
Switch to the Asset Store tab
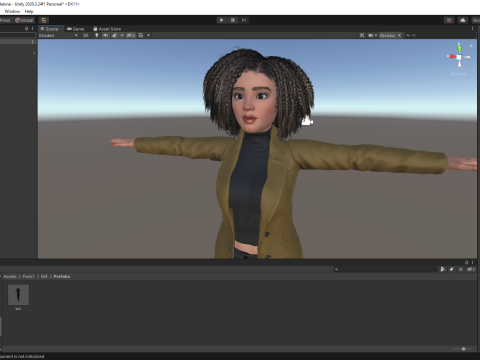point(107,29)
